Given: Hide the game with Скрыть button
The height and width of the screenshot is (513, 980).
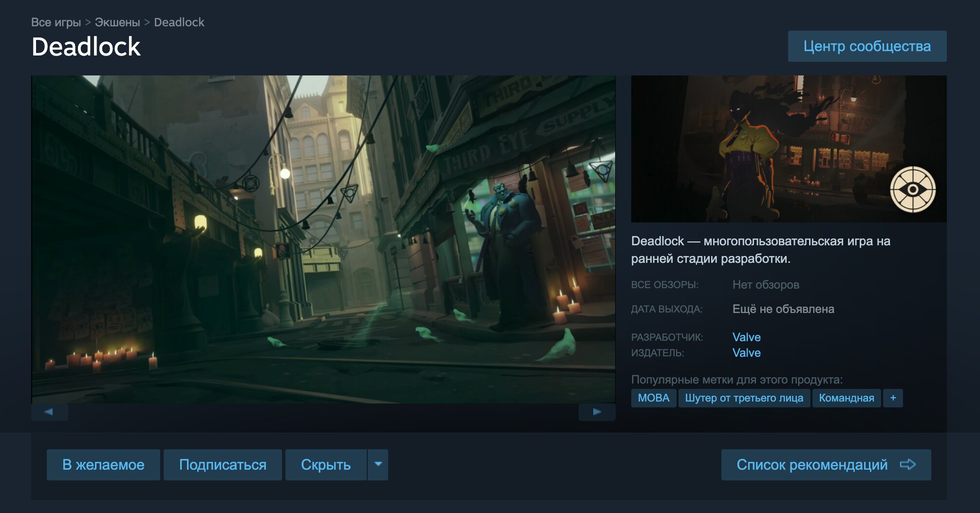Looking at the screenshot, I should coord(326,464).
